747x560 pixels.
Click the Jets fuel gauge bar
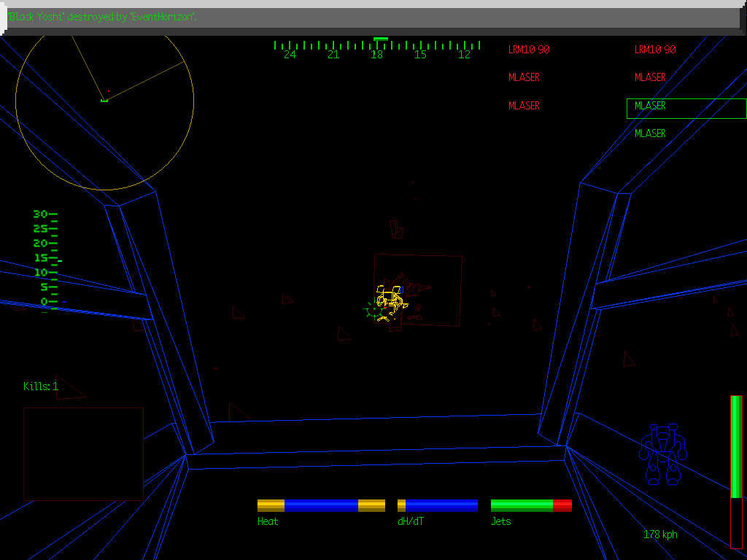531,505
